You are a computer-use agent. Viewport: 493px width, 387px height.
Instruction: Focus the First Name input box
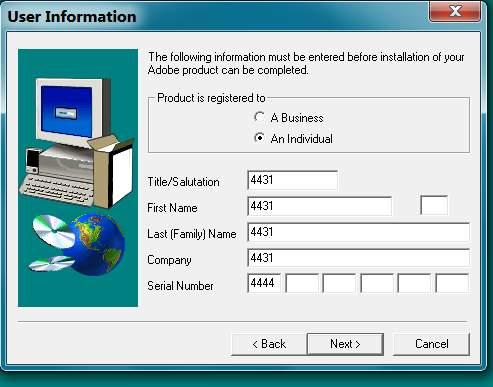pos(319,206)
